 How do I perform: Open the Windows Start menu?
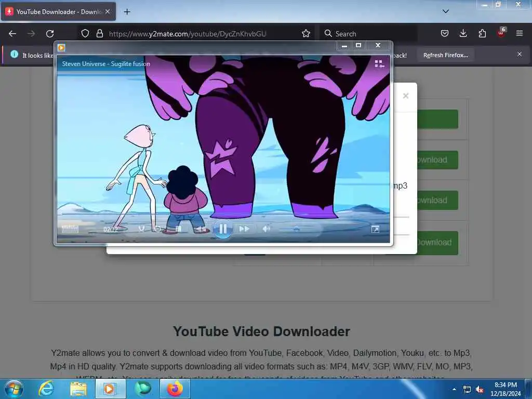click(14, 389)
